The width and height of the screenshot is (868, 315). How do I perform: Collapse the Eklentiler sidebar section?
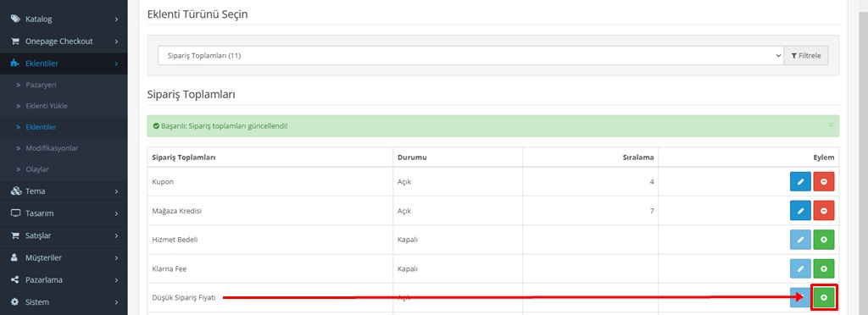coord(64,64)
